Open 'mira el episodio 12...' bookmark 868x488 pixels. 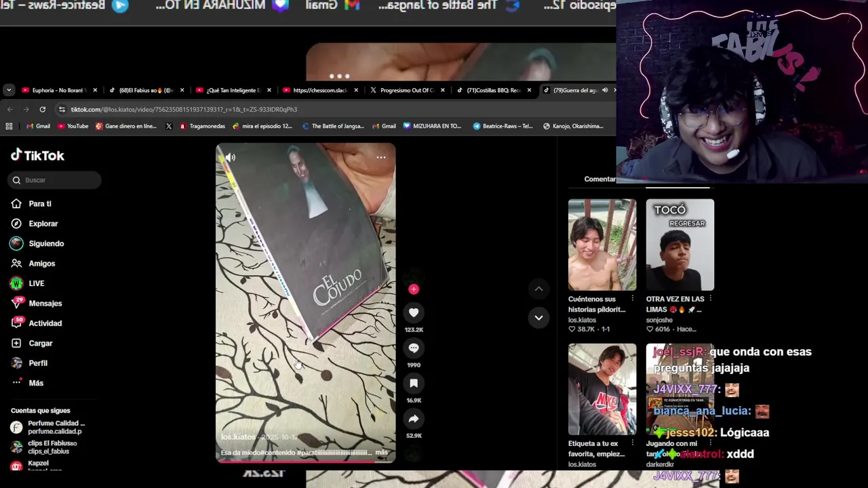pos(262,126)
